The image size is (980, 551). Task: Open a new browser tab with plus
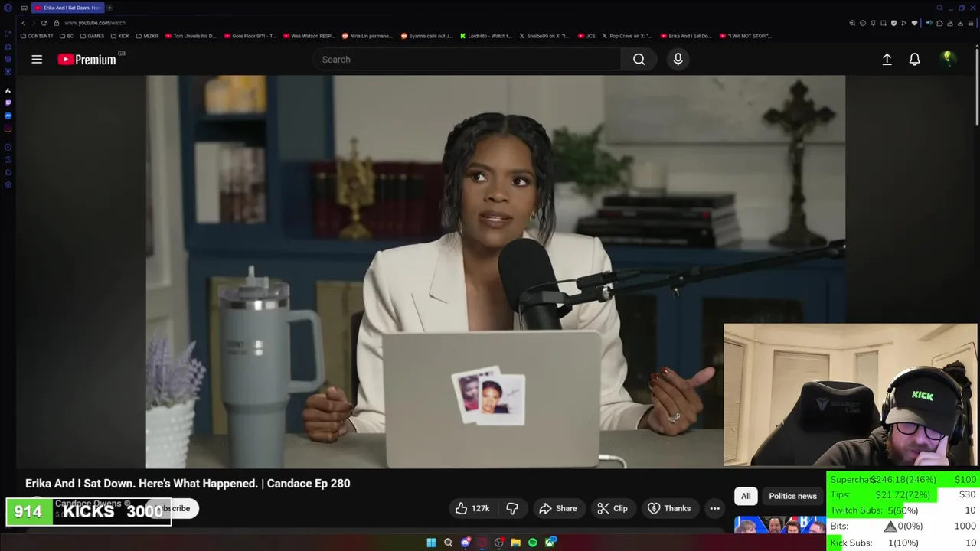point(109,8)
